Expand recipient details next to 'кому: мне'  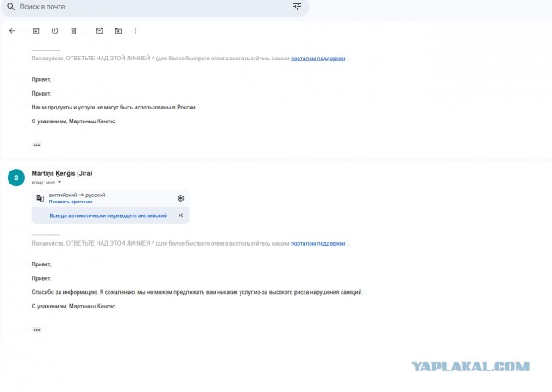click(x=60, y=182)
